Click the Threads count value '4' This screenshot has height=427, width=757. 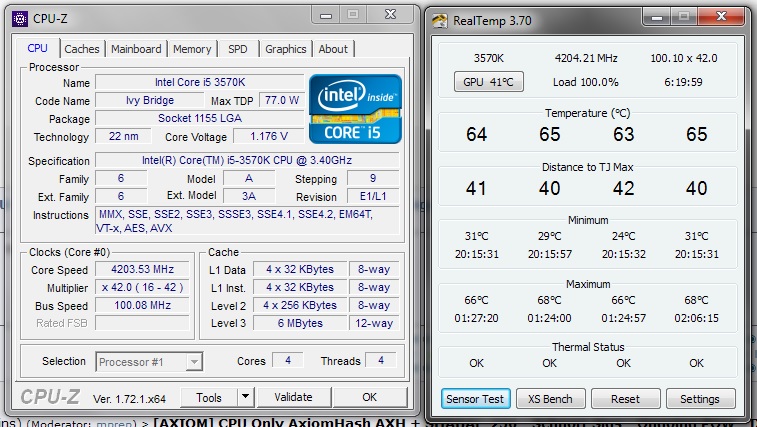click(381, 360)
